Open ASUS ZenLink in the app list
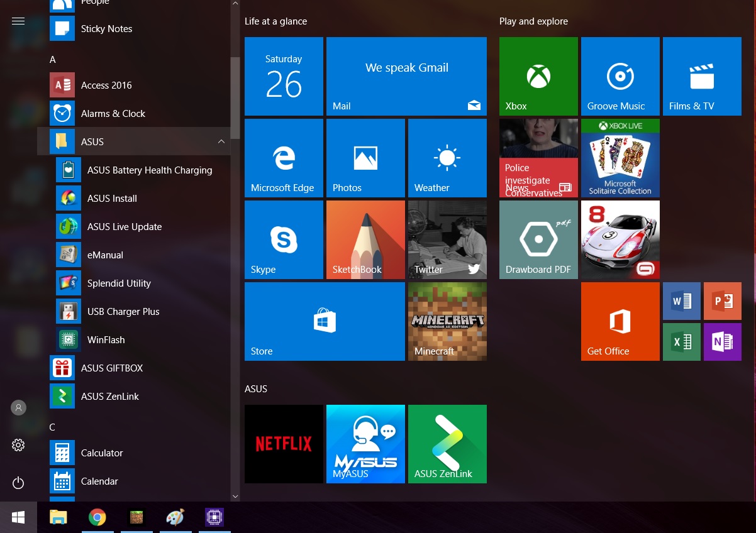Screen dimensions: 756x533 tap(134, 396)
